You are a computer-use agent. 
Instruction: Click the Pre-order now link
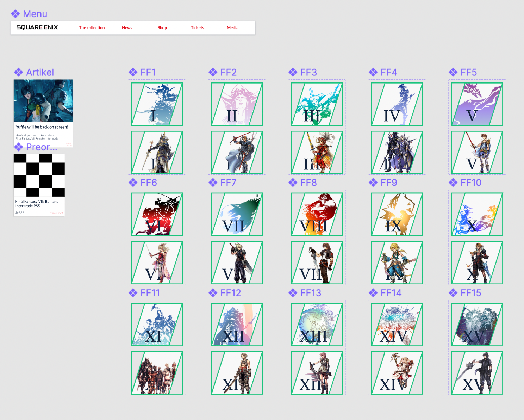[x=56, y=213]
